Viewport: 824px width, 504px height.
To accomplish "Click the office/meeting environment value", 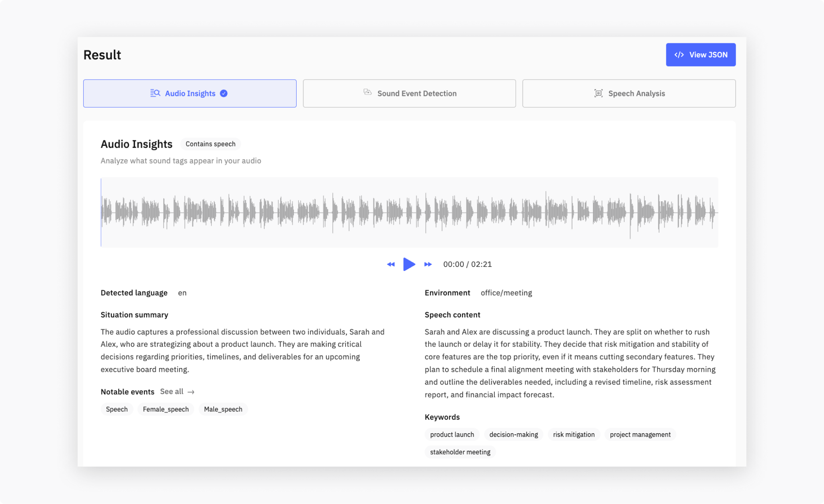I will tap(506, 293).
